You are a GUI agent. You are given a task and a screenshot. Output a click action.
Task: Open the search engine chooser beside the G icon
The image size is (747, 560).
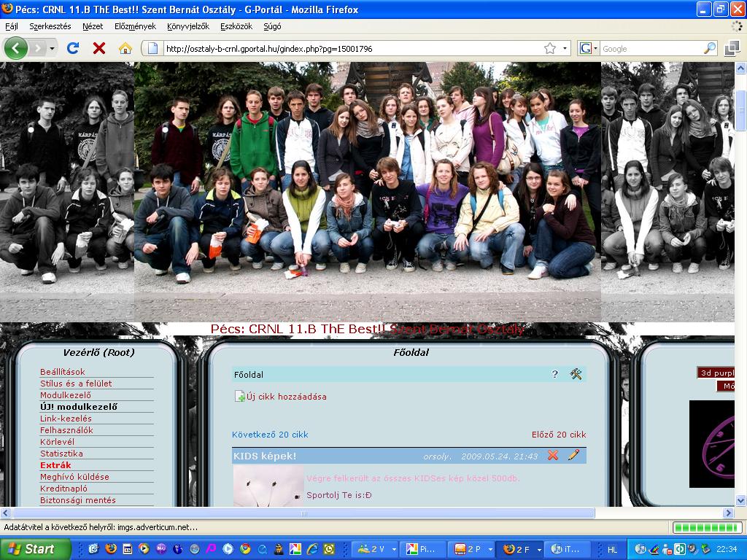596,48
